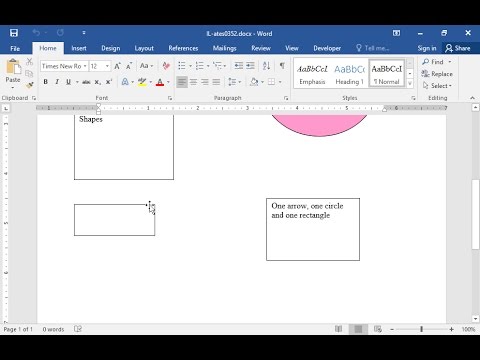
Task: Open the font name dropdown
Action: [x=85, y=66]
